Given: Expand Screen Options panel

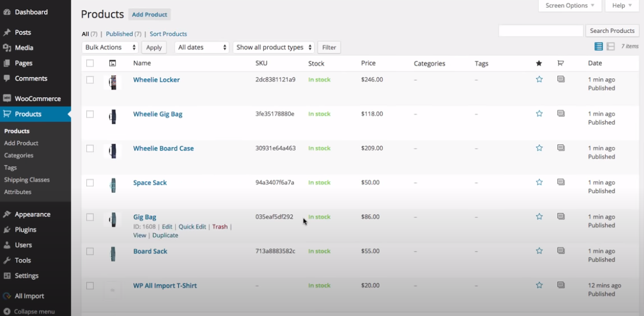Looking at the screenshot, I should coord(570,6).
